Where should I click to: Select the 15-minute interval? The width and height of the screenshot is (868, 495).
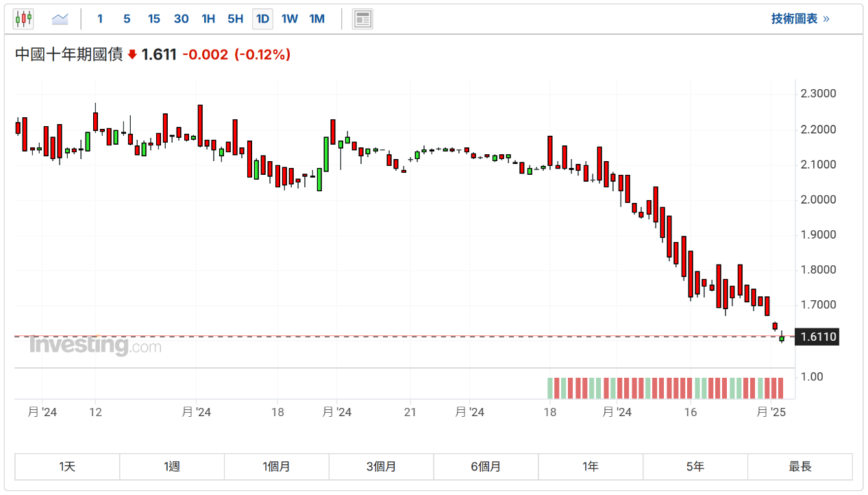(154, 19)
